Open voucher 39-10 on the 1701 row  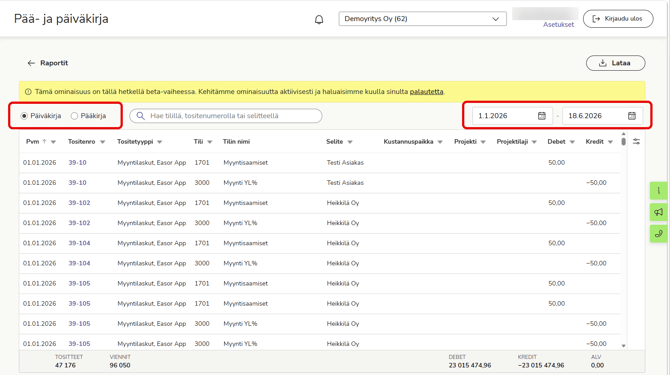pos(77,163)
